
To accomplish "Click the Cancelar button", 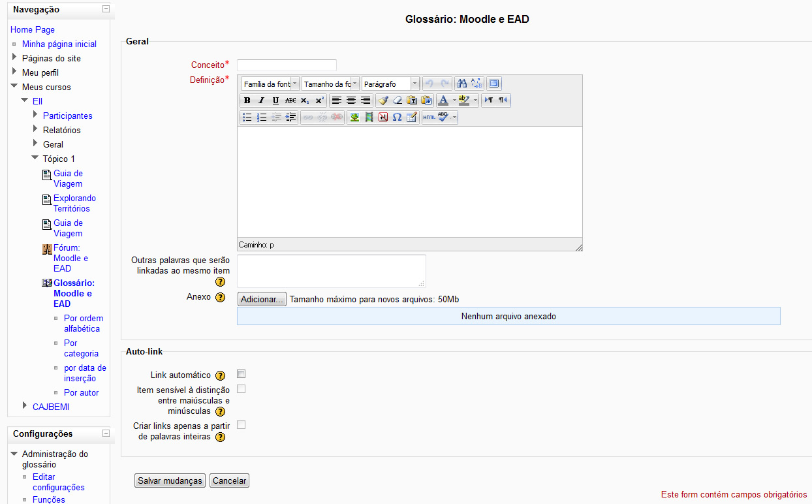I will tap(229, 481).
